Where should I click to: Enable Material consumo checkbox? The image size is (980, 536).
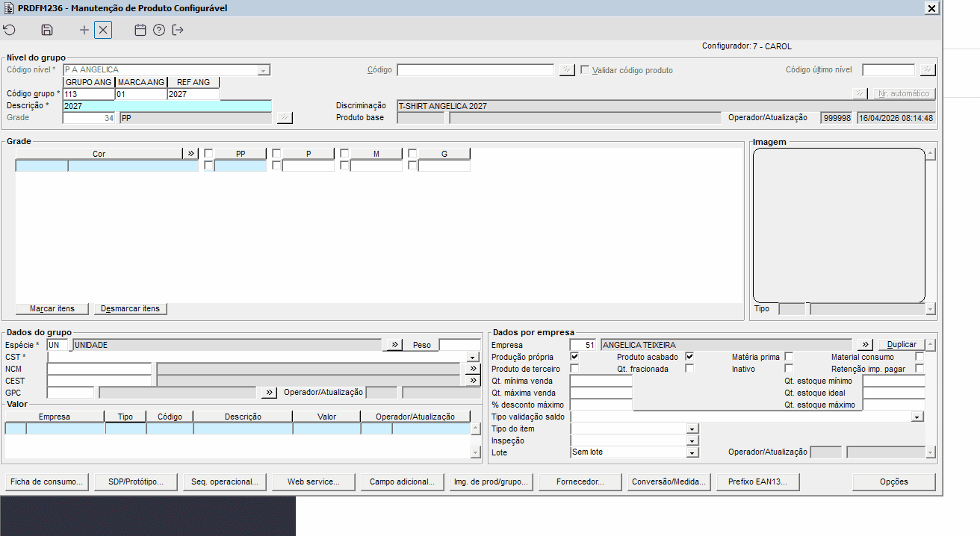(x=919, y=357)
